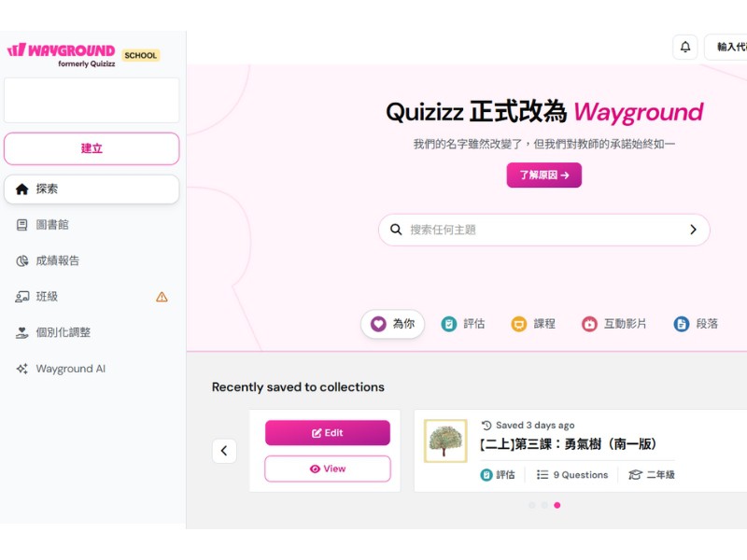Switch to the 互動影片 tab

click(x=614, y=324)
